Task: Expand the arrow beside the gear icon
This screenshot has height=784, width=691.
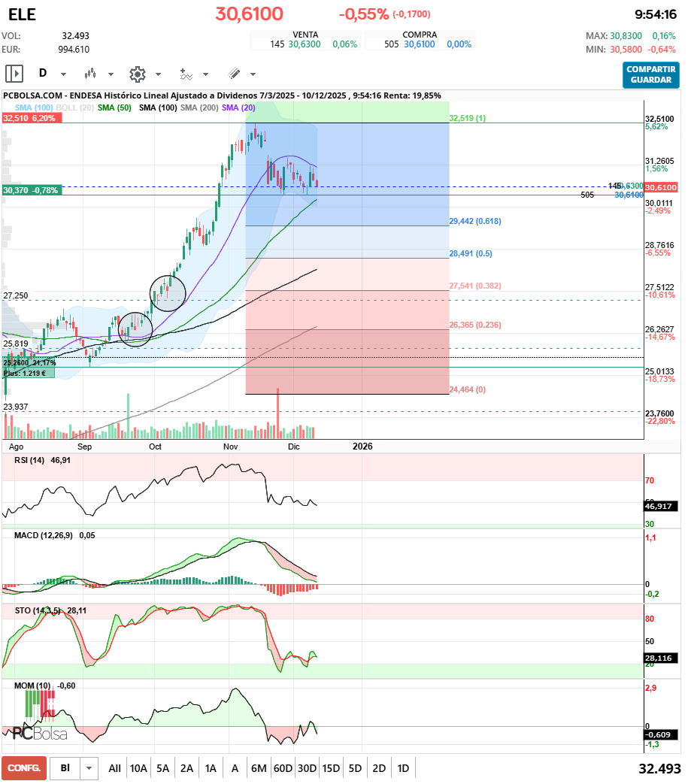Action: click(158, 74)
